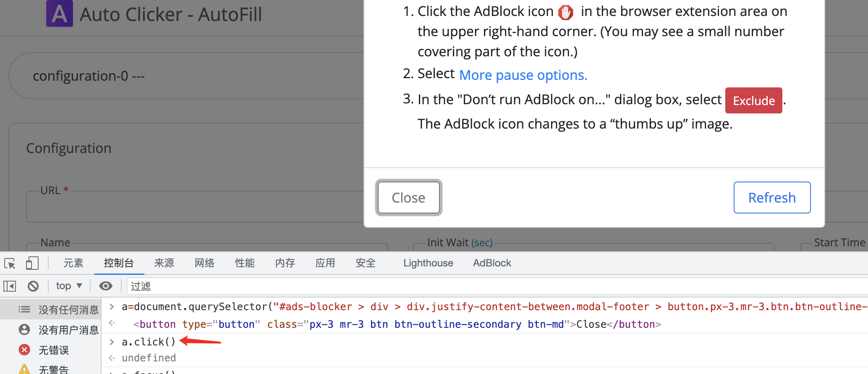Click the Close button in the dialog
Viewport: 868px width, 374px height.
(409, 198)
